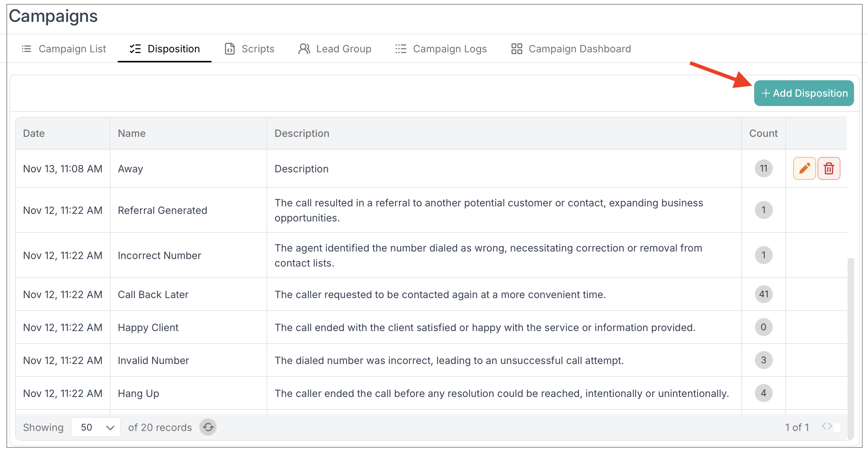Open the Campaign Logs tab
868x455 pixels.
450,49
